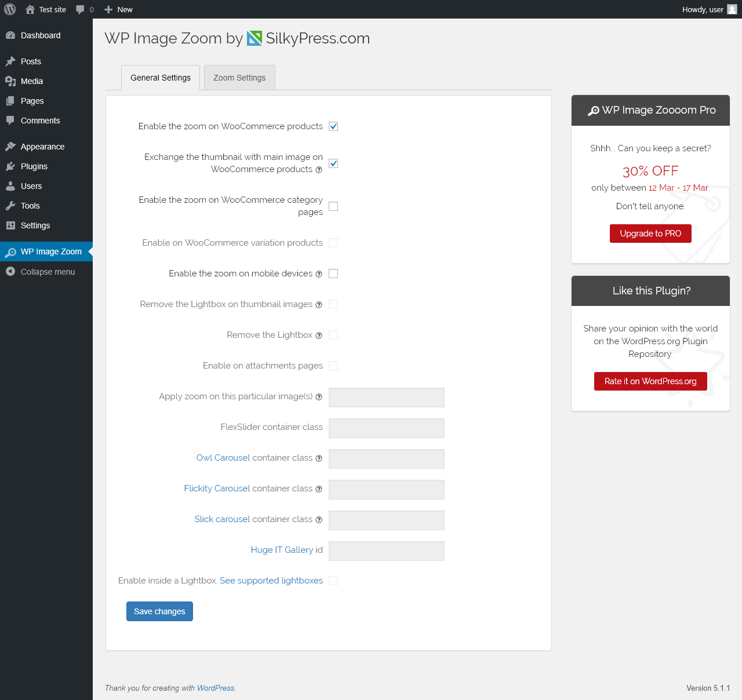Click help icon for Owl Carousel container class
This screenshot has width=742, height=700.
pos(319,458)
